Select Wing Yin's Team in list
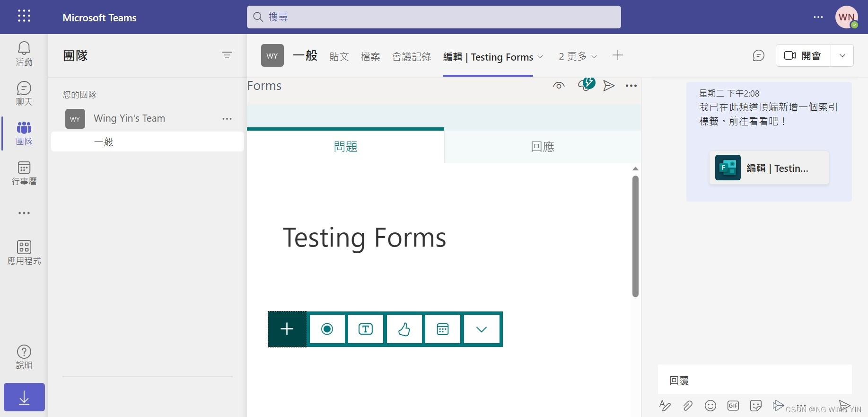This screenshot has width=868, height=417. point(148,118)
